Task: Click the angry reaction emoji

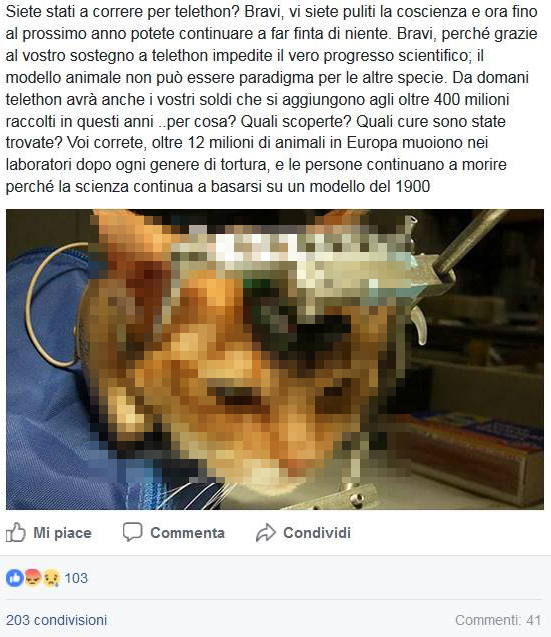Action: coord(33,577)
